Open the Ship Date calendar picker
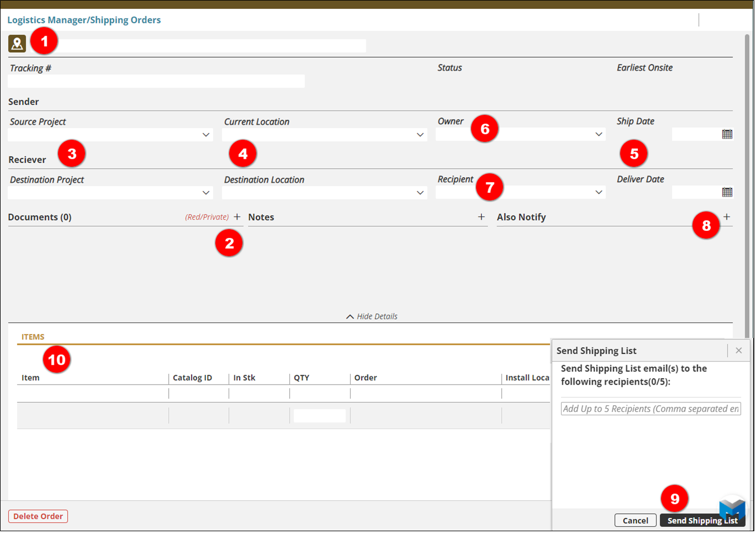This screenshot has width=756, height=534. [727, 134]
